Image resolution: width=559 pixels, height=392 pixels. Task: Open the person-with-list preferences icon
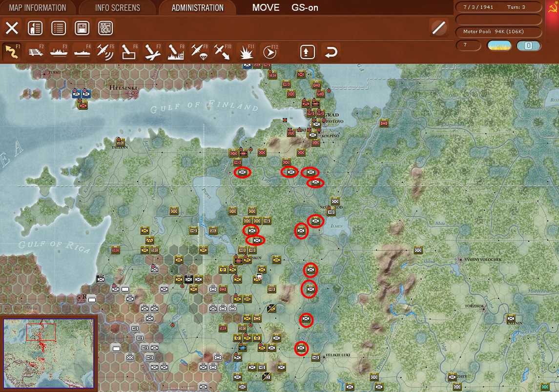(x=35, y=28)
